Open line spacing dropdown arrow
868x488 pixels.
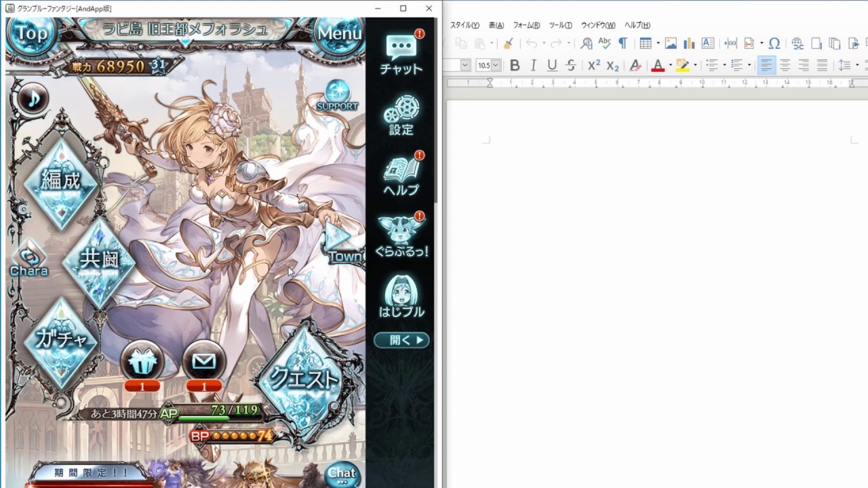point(857,65)
